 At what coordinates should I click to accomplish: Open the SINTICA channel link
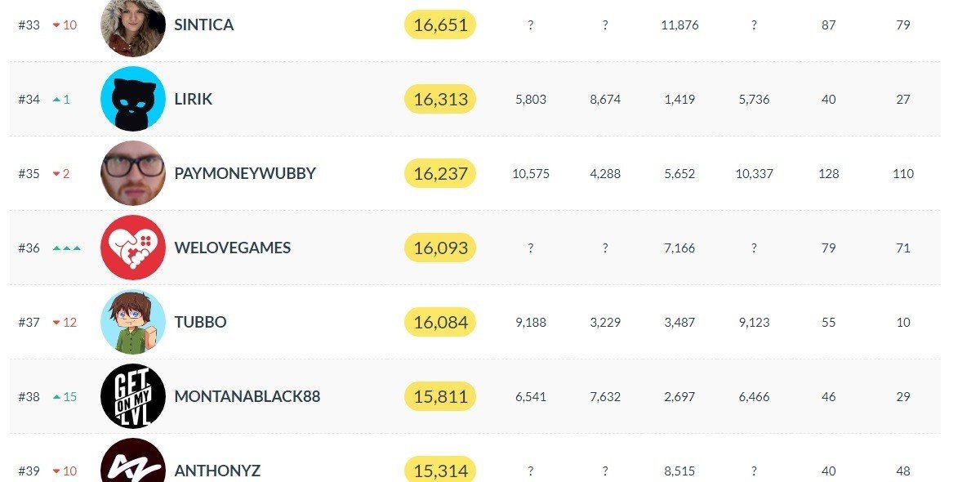click(x=204, y=25)
